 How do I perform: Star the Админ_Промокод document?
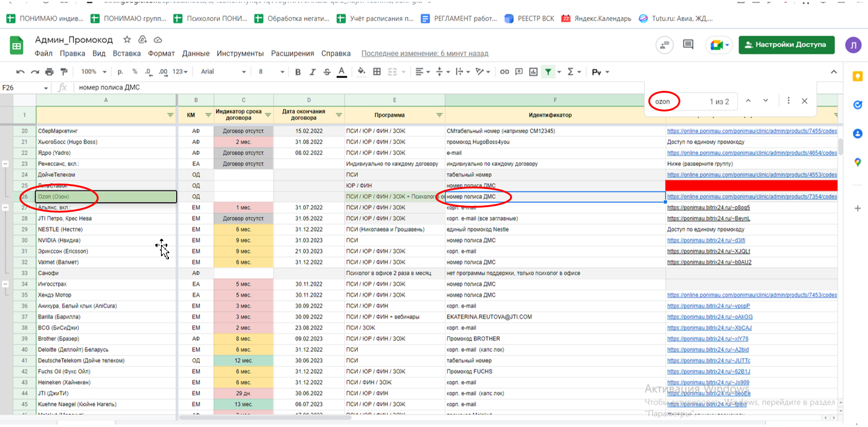click(127, 39)
